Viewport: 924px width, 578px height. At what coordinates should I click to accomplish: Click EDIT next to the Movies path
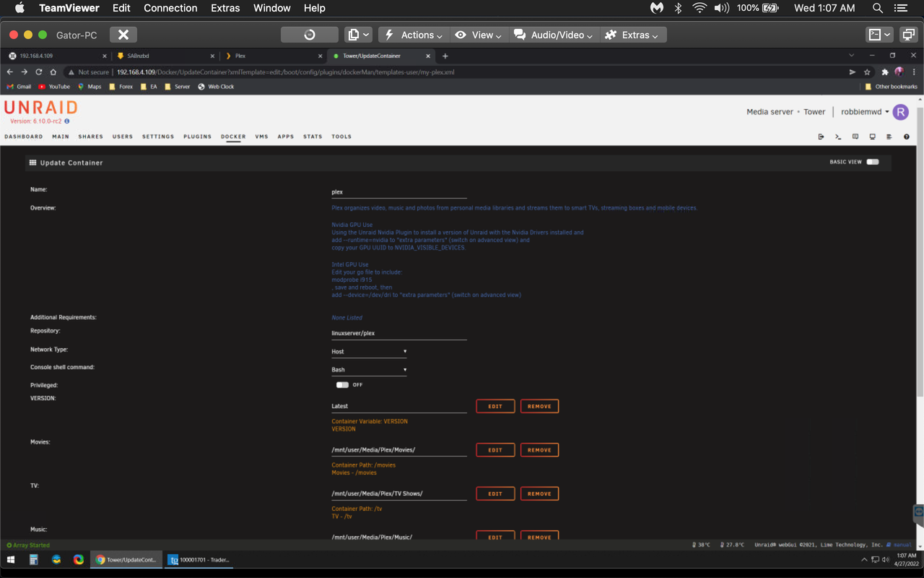(495, 449)
